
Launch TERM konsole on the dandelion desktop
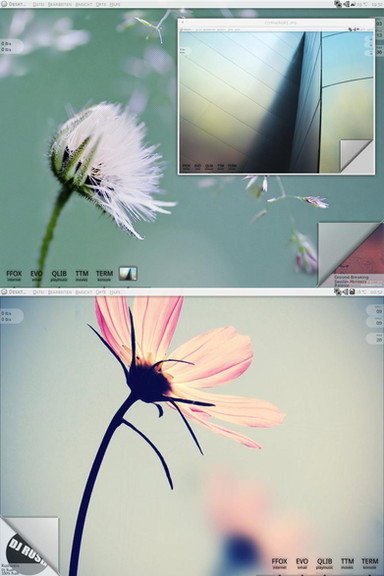pyautogui.click(x=104, y=276)
